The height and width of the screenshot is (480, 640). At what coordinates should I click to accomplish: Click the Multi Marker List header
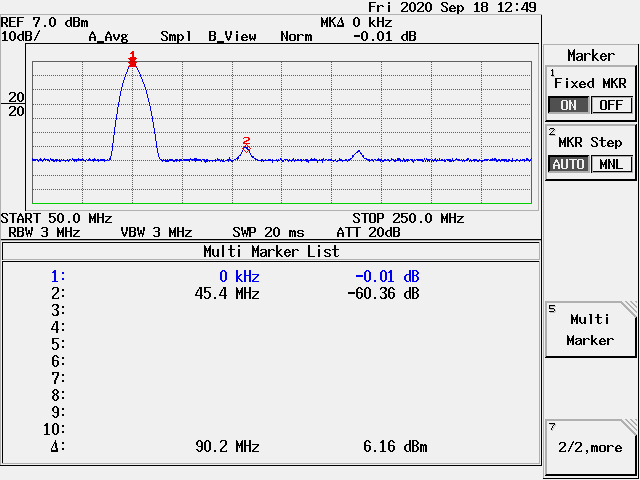pyautogui.click(x=271, y=251)
